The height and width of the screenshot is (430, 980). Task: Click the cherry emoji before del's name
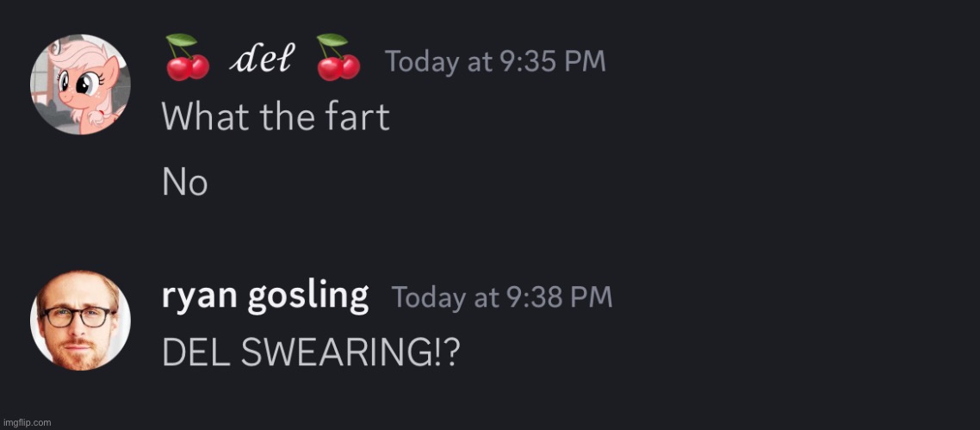(186, 58)
